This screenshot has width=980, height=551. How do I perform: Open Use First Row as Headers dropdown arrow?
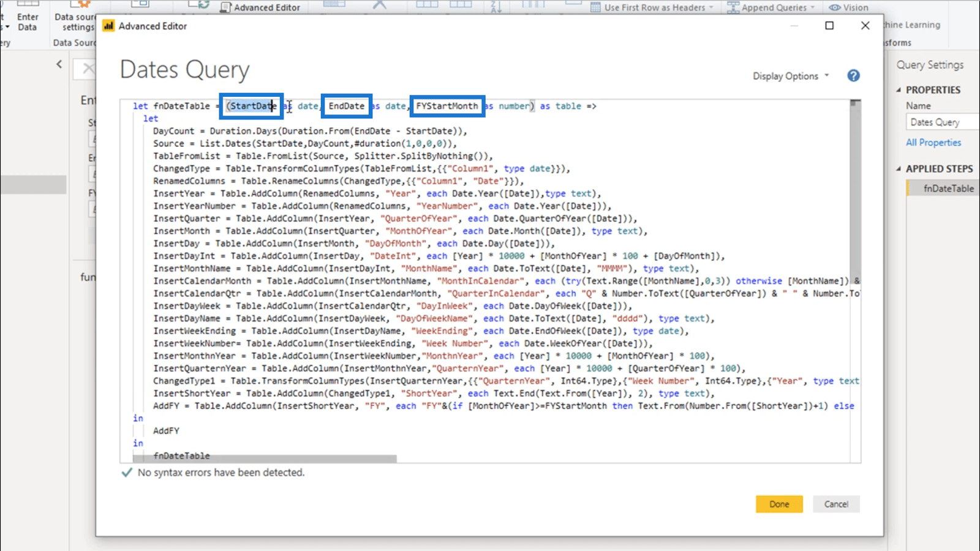point(711,7)
